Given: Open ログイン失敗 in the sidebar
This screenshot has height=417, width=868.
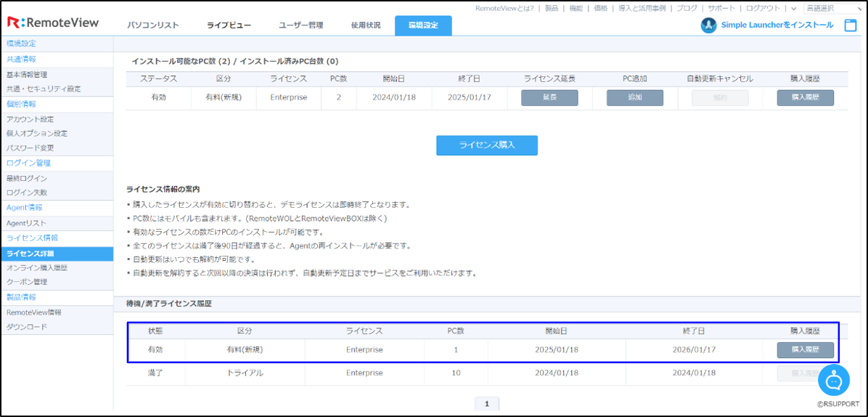Looking at the screenshot, I should coord(27,193).
